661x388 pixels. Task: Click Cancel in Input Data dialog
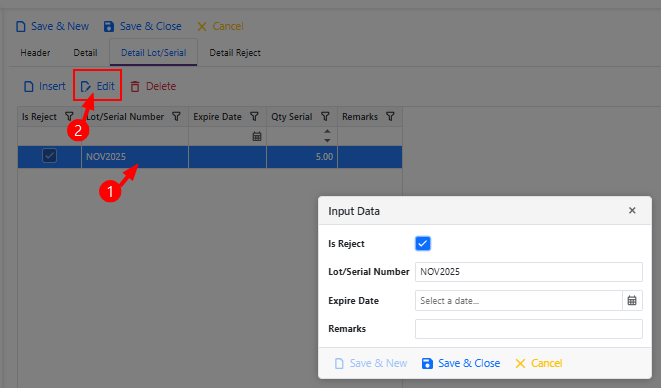[539, 363]
